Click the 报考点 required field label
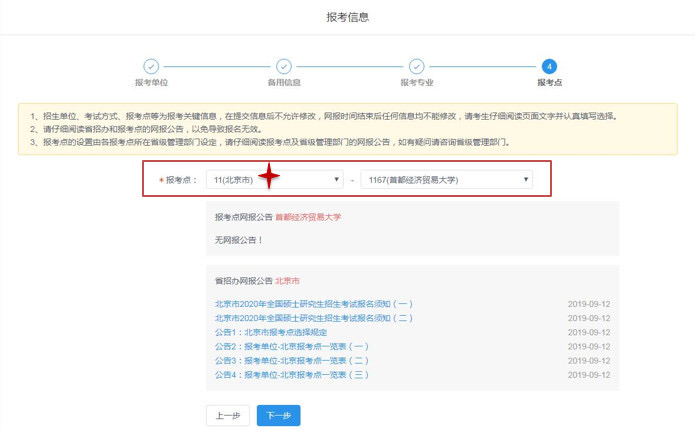Viewport: 695px width, 431px height. click(x=180, y=181)
